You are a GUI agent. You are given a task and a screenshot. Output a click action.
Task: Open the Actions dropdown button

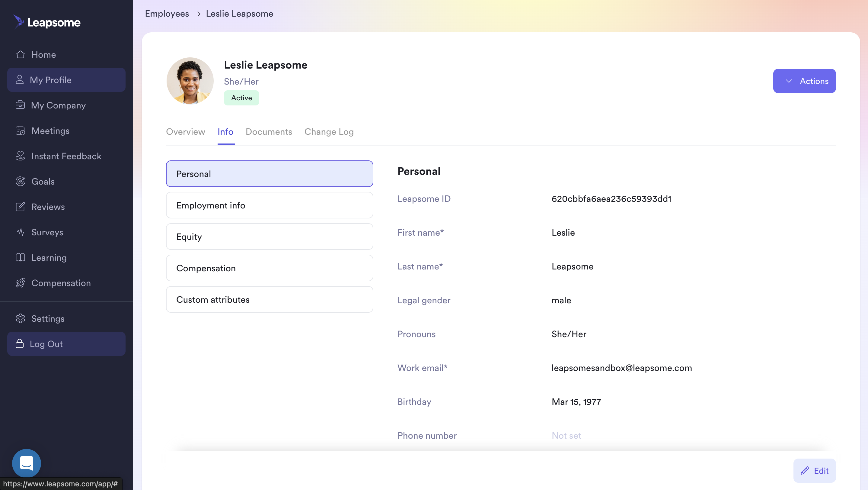(x=804, y=81)
